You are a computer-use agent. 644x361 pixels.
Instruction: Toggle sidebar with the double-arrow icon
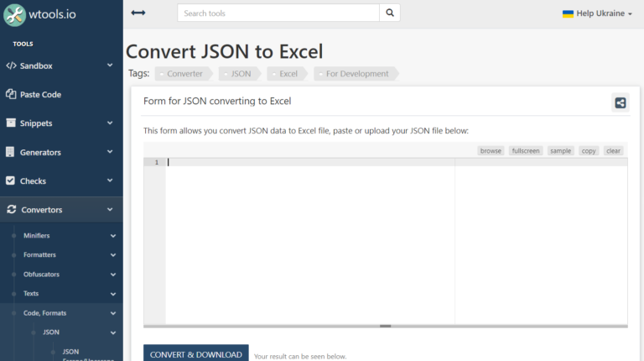[x=138, y=13]
